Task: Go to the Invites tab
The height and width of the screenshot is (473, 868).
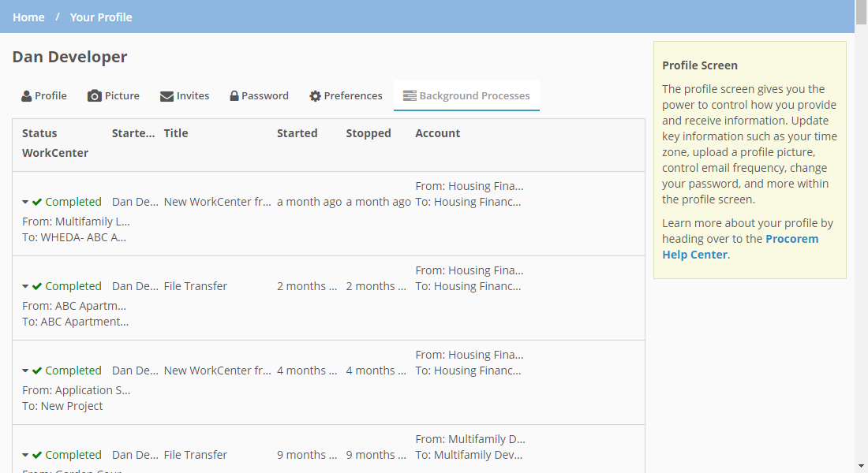Action: (x=185, y=95)
